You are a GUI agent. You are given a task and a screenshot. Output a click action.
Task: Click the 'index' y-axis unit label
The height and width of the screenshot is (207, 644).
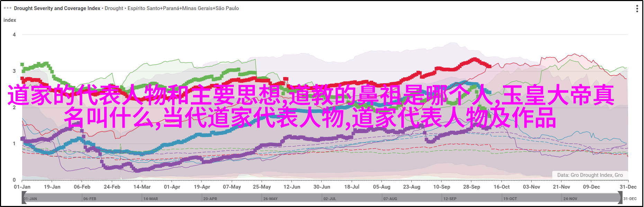(10, 20)
